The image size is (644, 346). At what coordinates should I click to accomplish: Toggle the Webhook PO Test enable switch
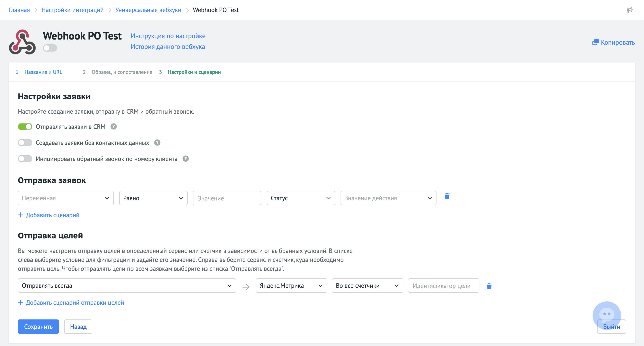tap(50, 48)
